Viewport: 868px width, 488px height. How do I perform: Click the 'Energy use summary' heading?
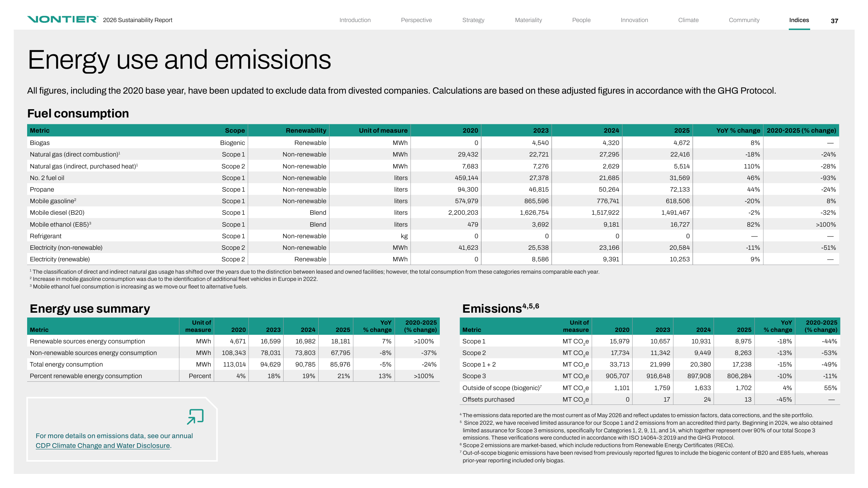coord(90,309)
